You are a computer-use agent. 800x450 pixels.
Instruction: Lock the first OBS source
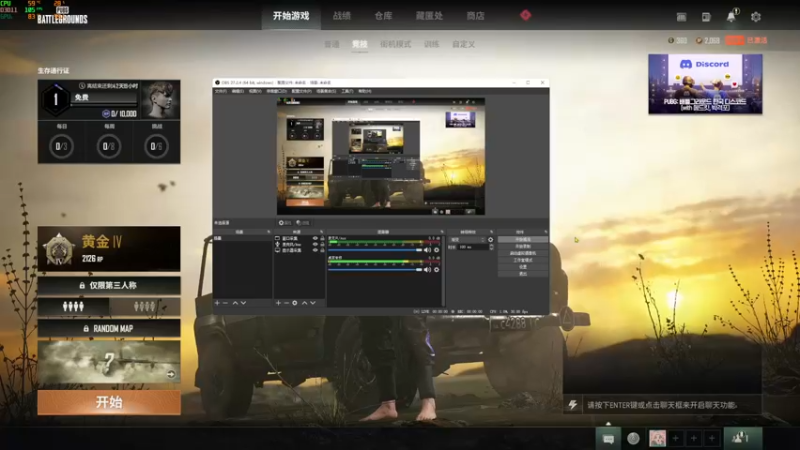click(322, 238)
